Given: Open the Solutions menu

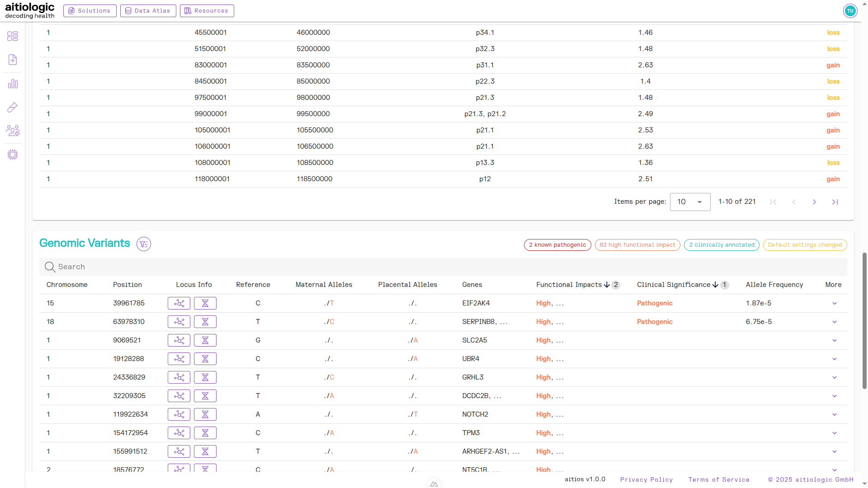Looking at the screenshot, I should pos(90,11).
